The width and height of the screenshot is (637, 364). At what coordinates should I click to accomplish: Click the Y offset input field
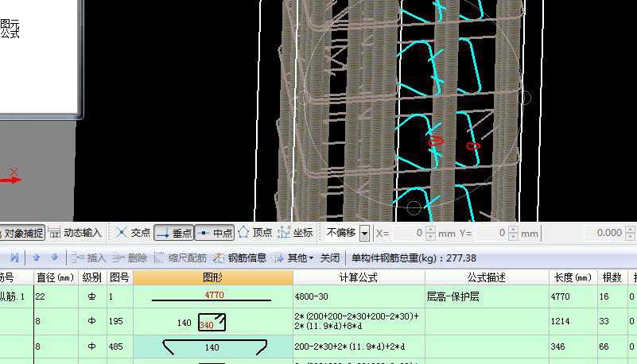(491, 234)
